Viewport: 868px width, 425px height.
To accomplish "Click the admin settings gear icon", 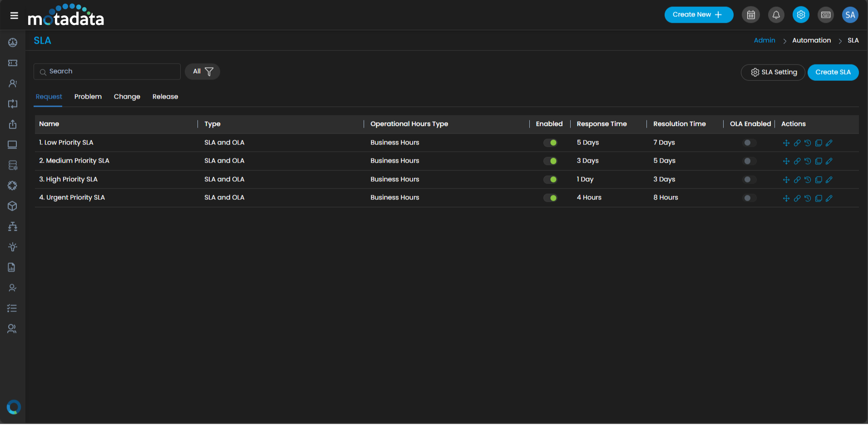I will 801,15.
